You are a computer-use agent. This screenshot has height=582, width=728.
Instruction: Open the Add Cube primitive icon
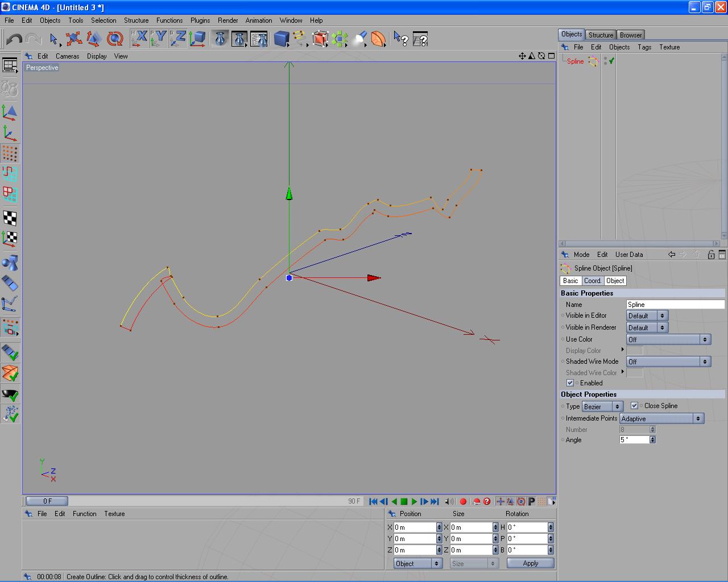click(281, 39)
